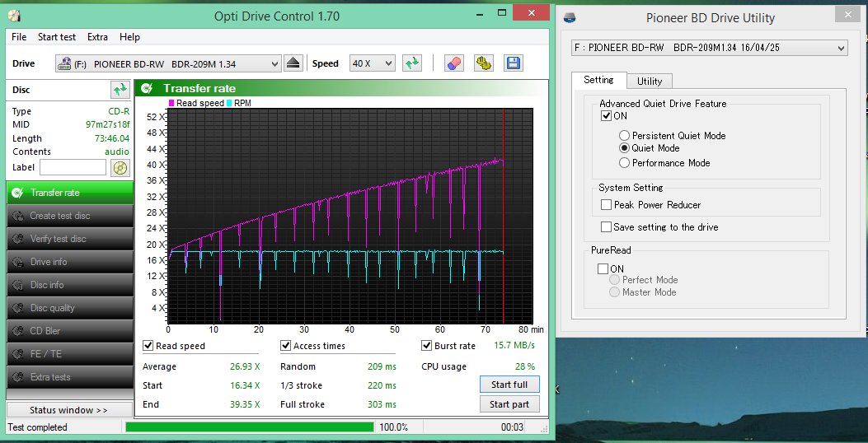The width and height of the screenshot is (868, 443).
Task: Click the magenta Read speed legend swatch
Action: tap(171, 103)
